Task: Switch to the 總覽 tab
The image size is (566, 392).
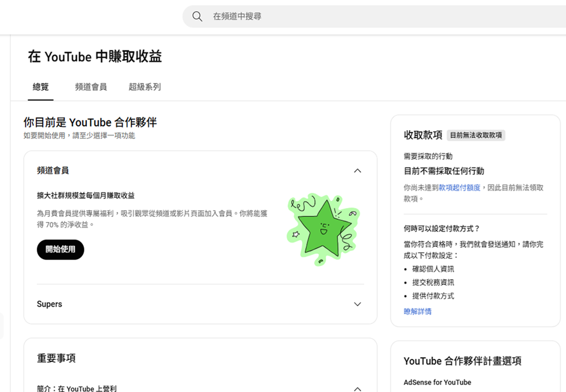Action: coord(41,87)
